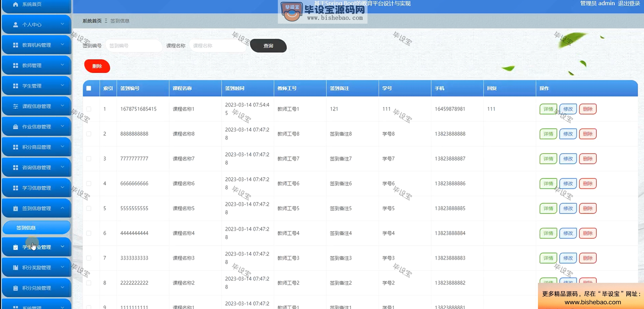This screenshot has width=644, height=309.
Task: Expand the 课程信息管理 menu chevron
Action: pyautogui.click(x=63, y=106)
